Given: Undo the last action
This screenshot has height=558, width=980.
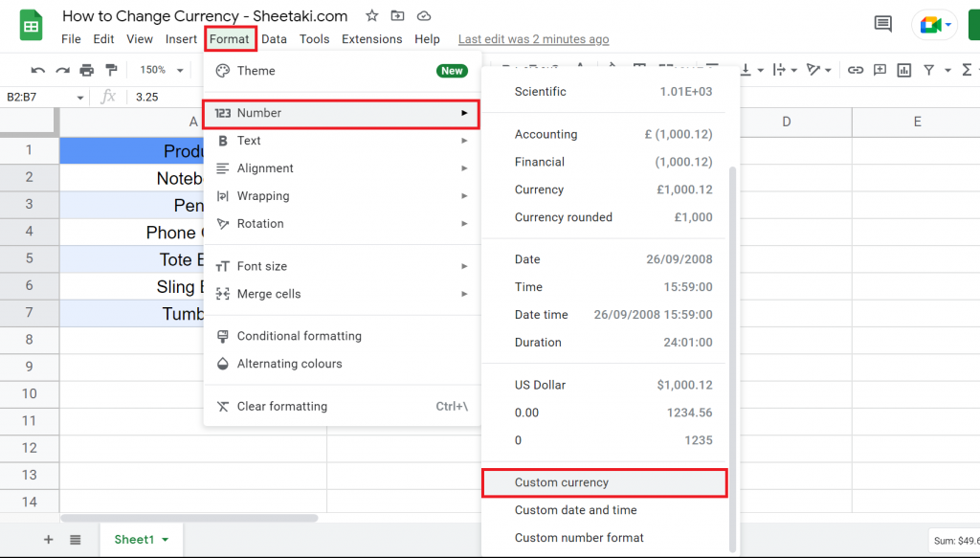Looking at the screenshot, I should point(38,69).
